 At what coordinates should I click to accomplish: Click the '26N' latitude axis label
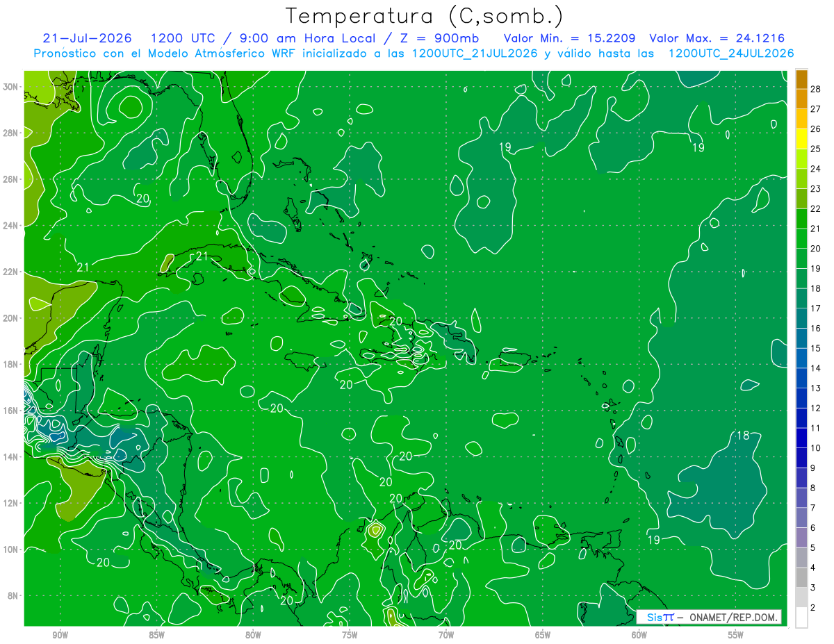(10, 179)
